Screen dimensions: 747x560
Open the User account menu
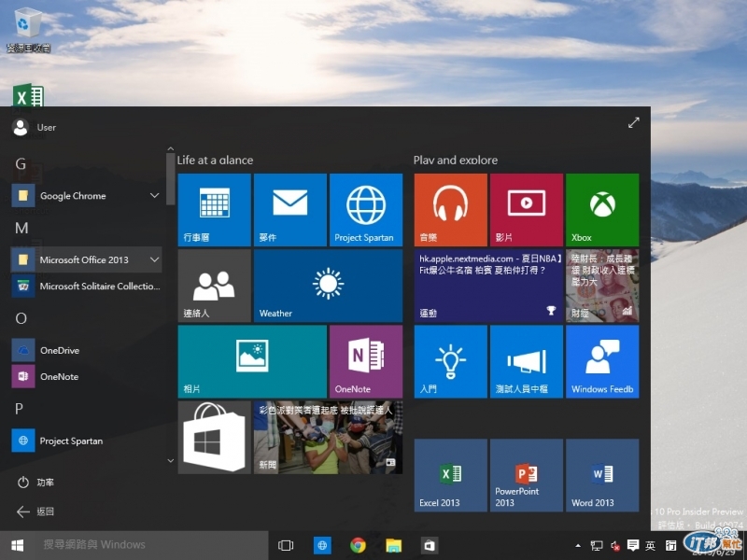pyautogui.click(x=35, y=127)
